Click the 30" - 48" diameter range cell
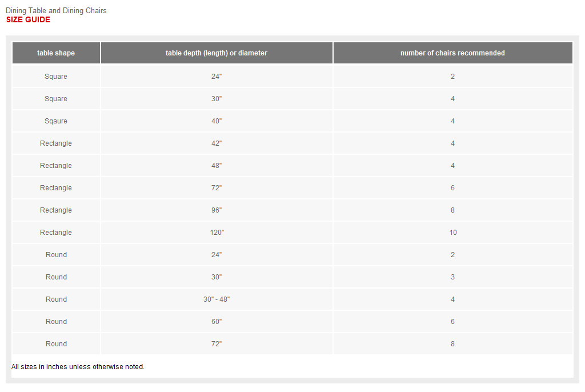 coord(217,299)
